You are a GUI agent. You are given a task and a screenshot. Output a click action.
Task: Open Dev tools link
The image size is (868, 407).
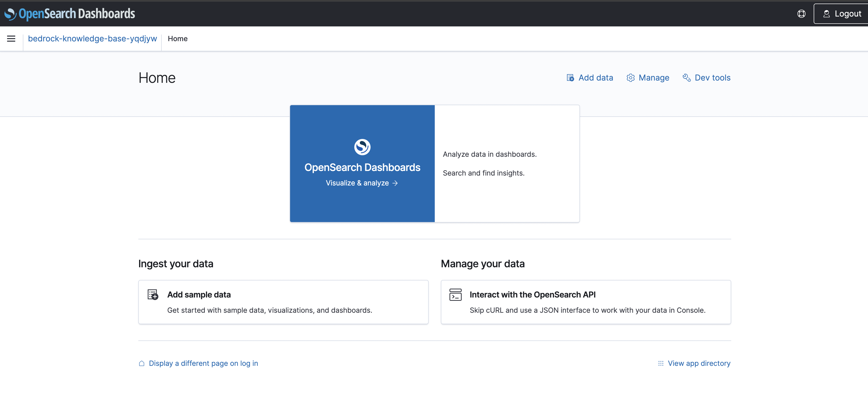pos(706,78)
